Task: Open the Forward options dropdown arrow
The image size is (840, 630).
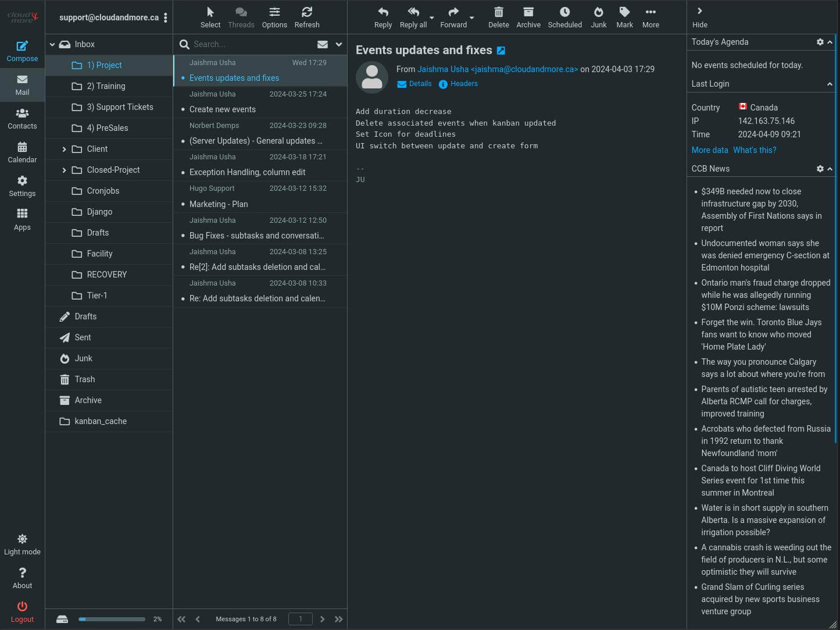Action: [x=472, y=18]
